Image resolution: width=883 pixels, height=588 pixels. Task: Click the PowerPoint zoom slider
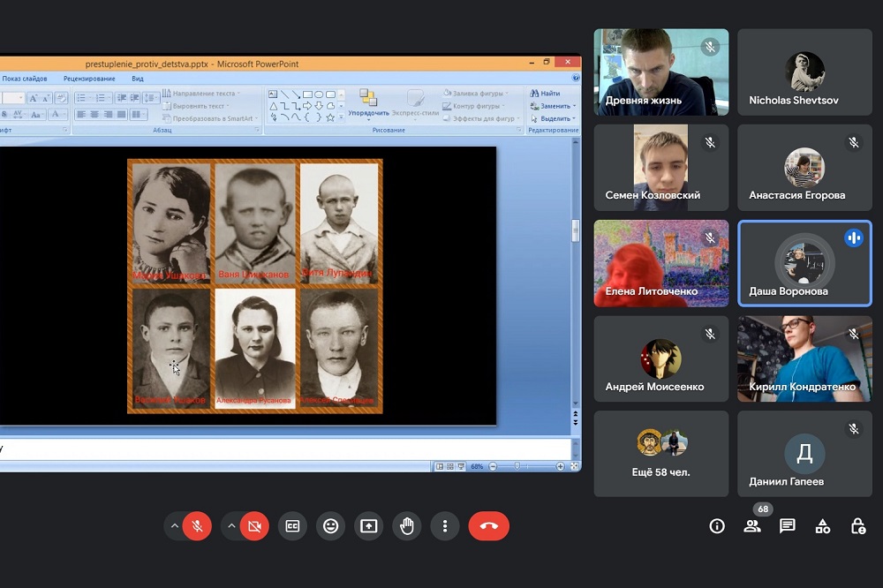[526, 466]
